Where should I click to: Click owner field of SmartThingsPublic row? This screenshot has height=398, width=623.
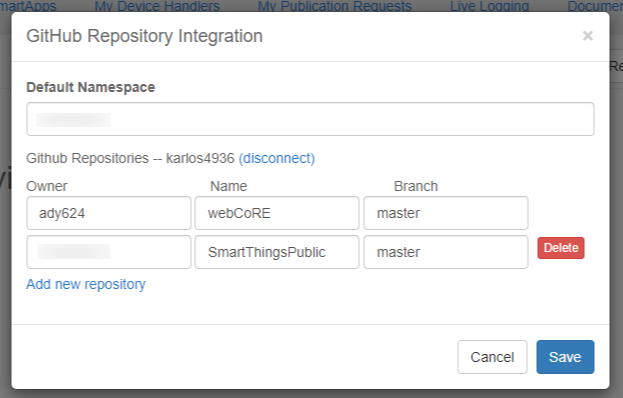click(x=109, y=252)
